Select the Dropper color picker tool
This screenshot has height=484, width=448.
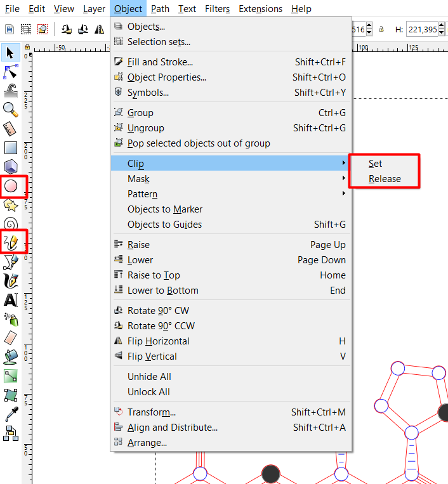coord(11,414)
